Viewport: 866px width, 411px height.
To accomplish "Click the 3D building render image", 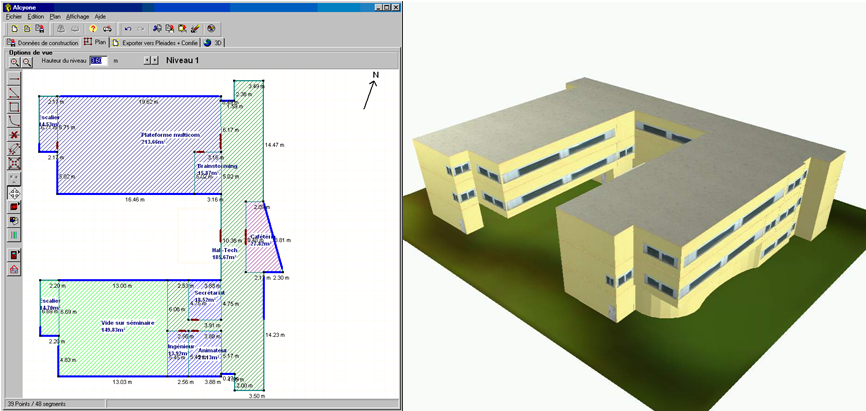I will pyautogui.click(x=634, y=206).
